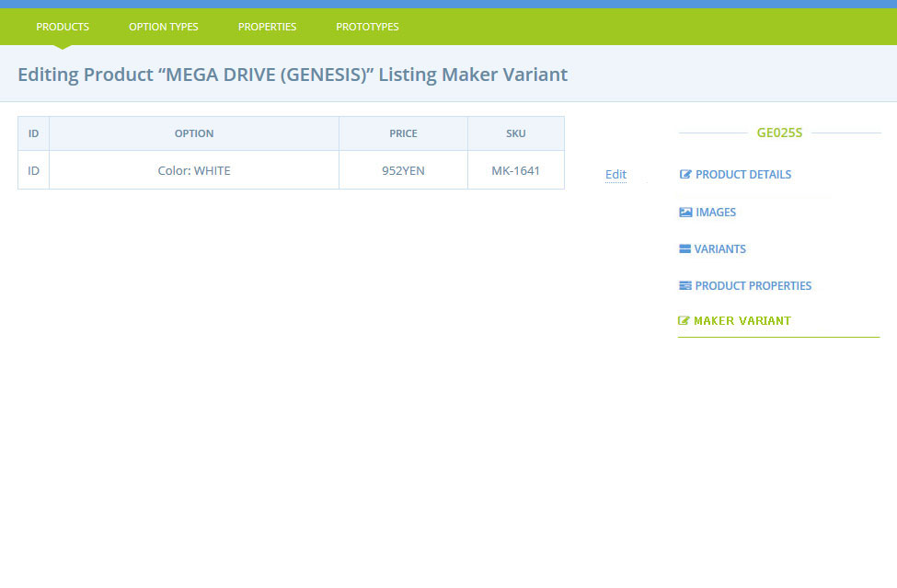897x588 pixels.
Task: Click the ID column header
Action: (34, 133)
